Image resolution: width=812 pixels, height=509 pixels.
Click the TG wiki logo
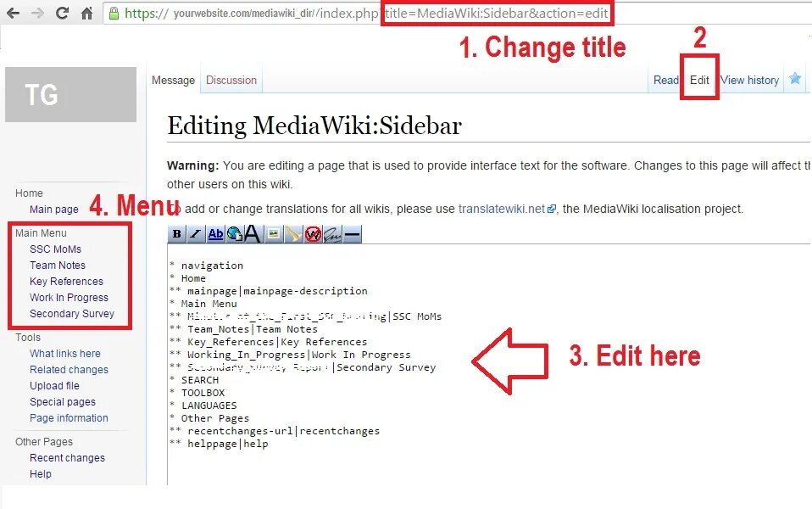coord(71,94)
